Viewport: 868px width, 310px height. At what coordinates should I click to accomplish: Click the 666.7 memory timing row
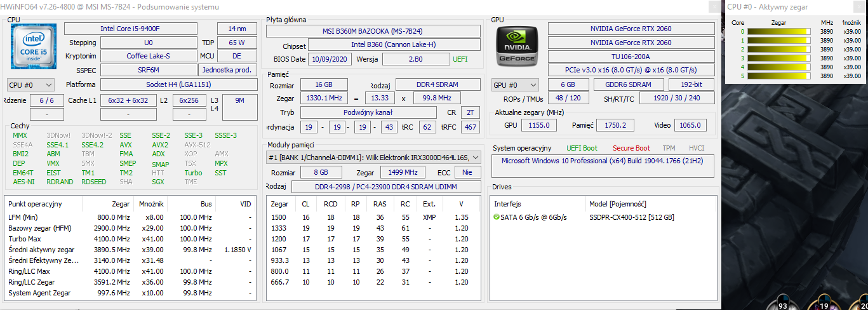click(x=375, y=282)
